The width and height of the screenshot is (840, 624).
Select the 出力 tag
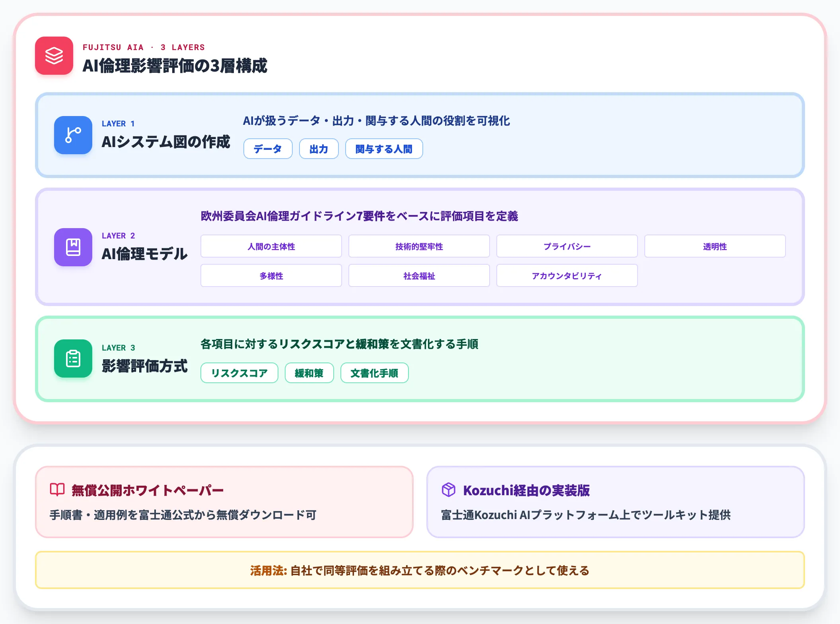tap(319, 149)
